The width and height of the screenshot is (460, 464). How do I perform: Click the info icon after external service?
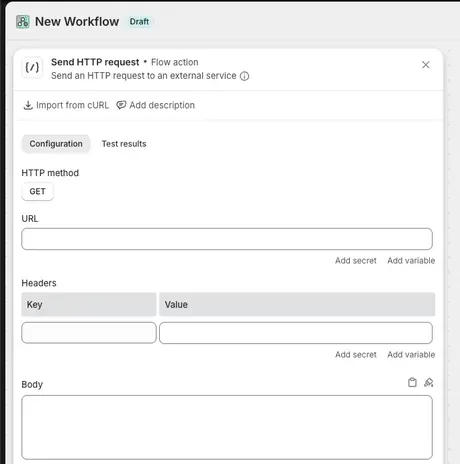[245, 76]
